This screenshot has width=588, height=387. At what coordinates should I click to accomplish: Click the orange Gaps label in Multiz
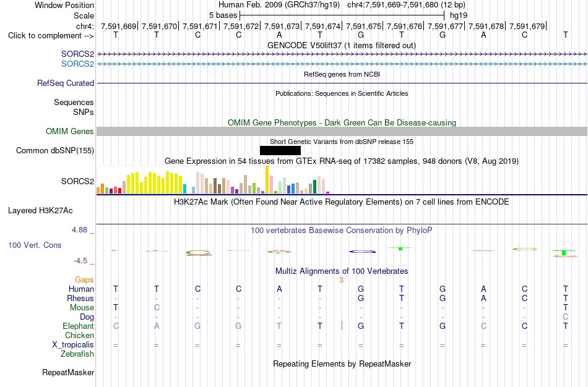[x=84, y=280]
